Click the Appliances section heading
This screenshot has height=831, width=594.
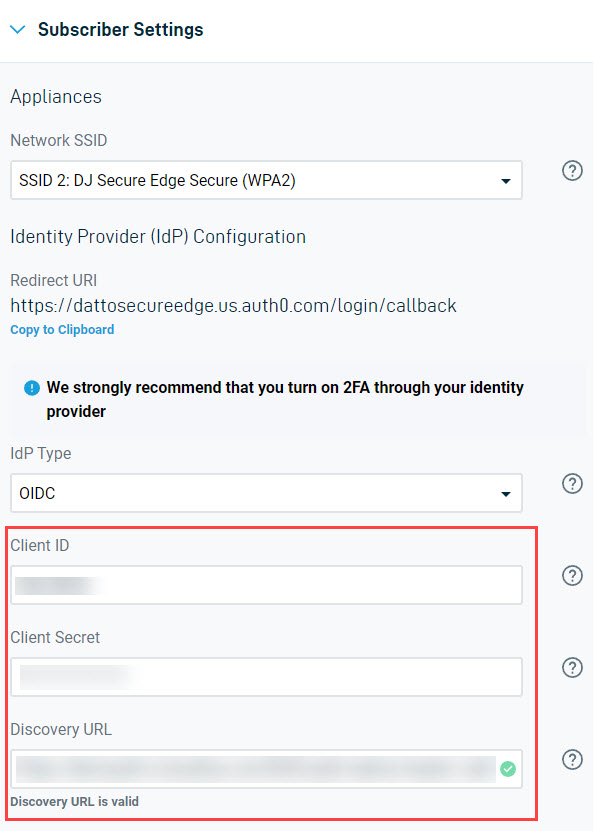(55, 97)
